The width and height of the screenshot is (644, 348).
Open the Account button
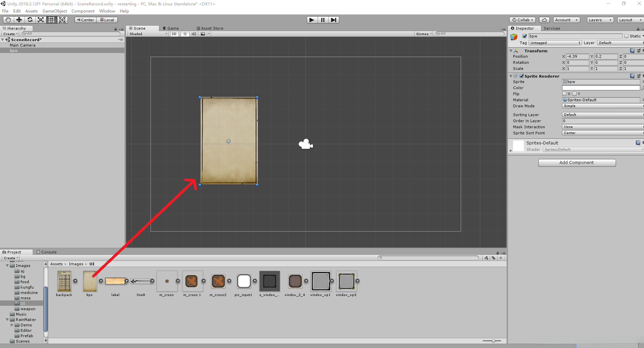(567, 20)
